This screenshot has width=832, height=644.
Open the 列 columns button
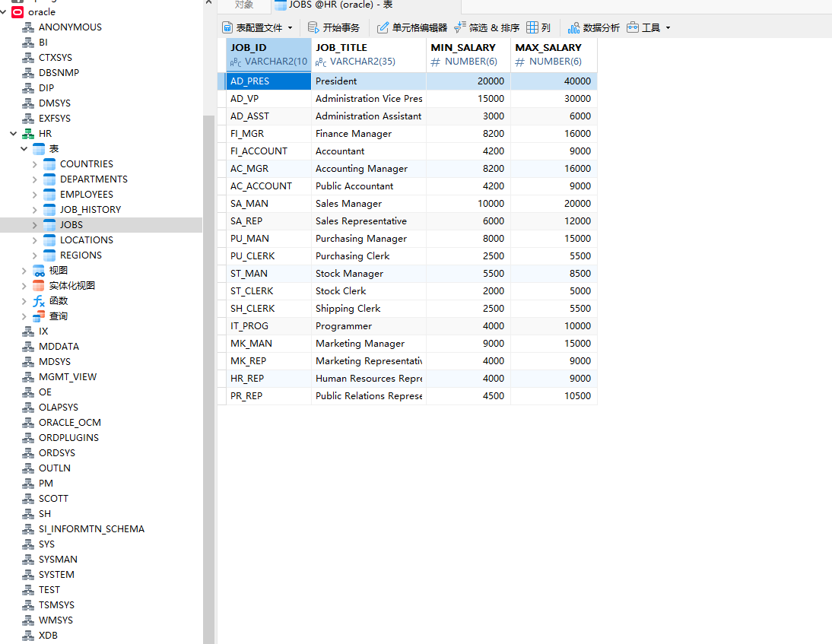[538, 27]
